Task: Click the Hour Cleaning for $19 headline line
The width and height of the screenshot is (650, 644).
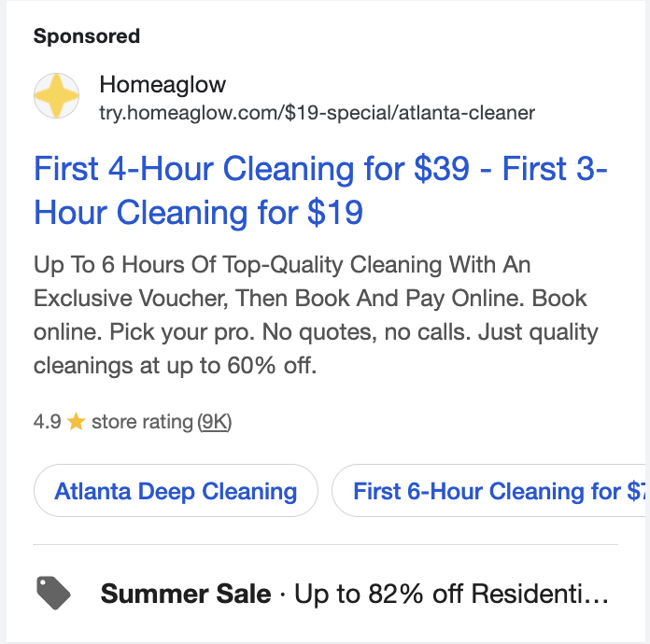Action: tap(198, 213)
